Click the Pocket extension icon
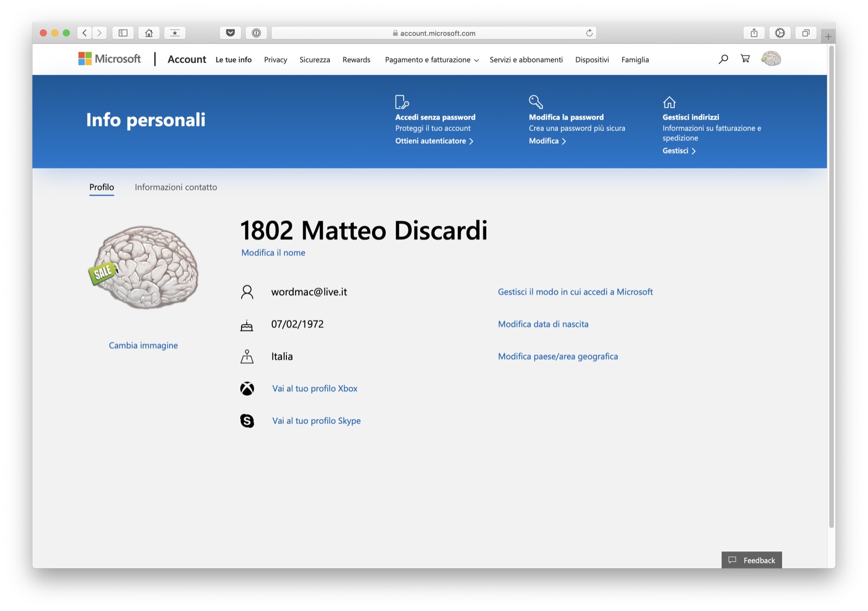Screen dimensions: 868x611 click(231, 33)
